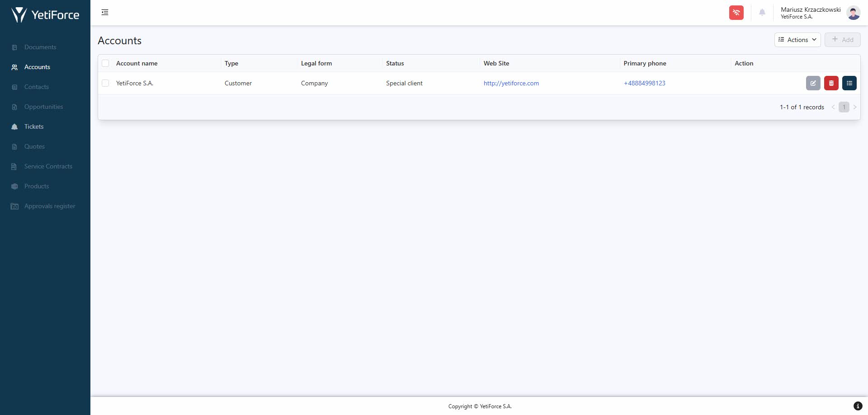
Task: Click the Copyright YetiForce S.A. footer text
Action: click(480, 406)
